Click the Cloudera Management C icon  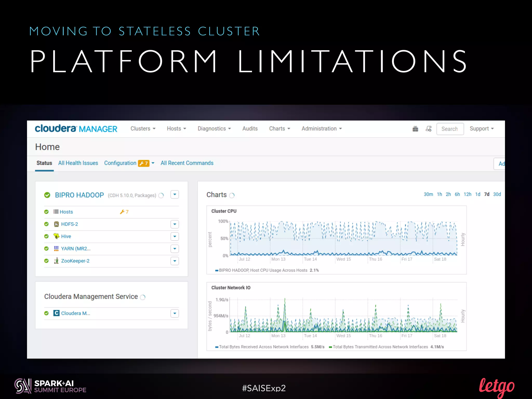click(x=56, y=313)
